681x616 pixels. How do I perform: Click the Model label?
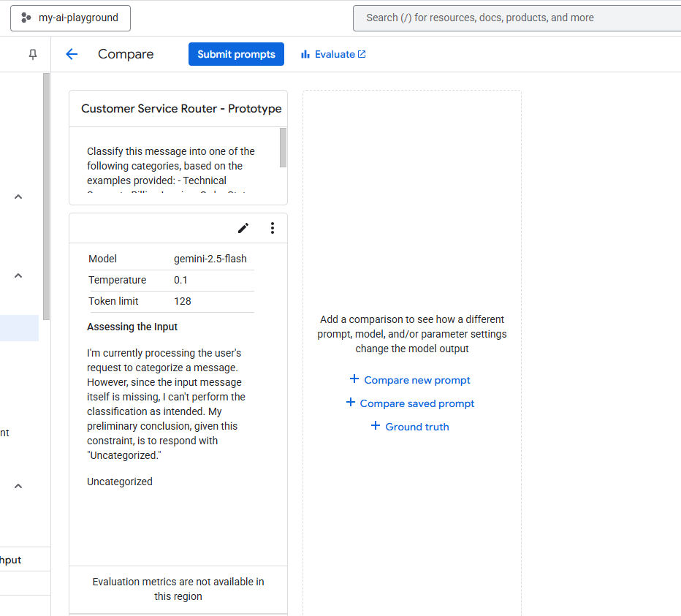(102, 259)
